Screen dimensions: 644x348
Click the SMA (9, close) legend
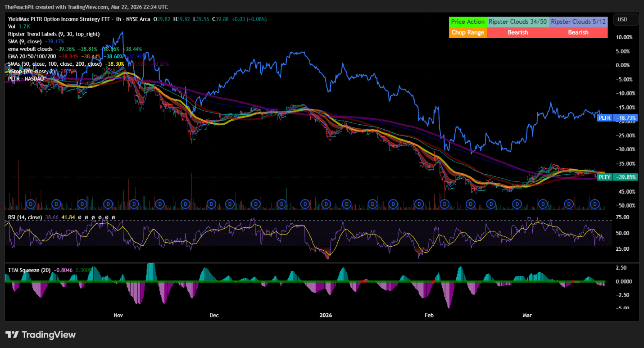coord(25,41)
